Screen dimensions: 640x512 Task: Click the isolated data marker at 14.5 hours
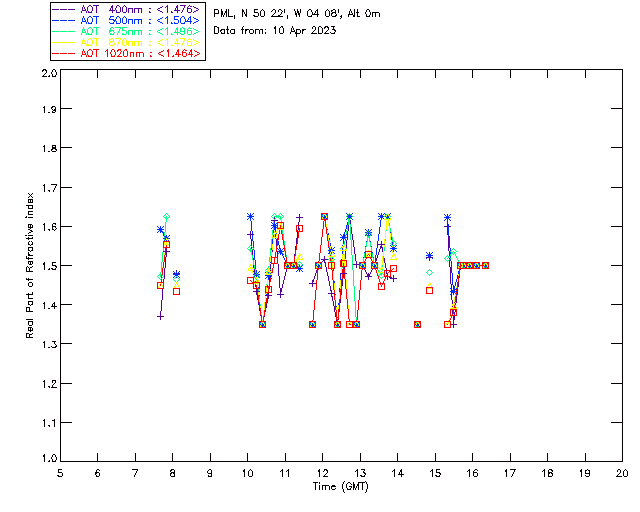pyautogui.click(x=417, y=325)
